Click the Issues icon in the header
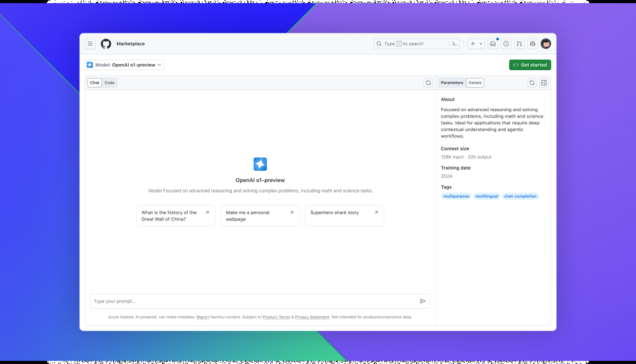Image resolution: width=636 pixels, height=364 pixels. click(506, 43)
